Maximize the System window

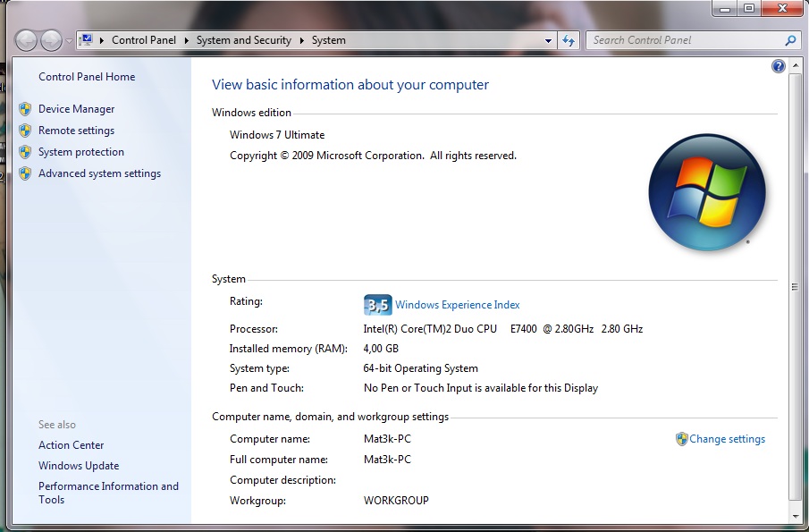pos(749,8)
